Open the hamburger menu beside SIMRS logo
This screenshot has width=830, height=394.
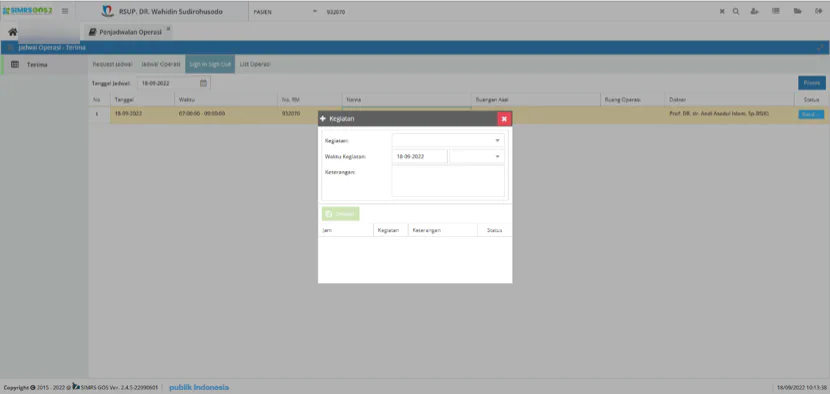65,11
